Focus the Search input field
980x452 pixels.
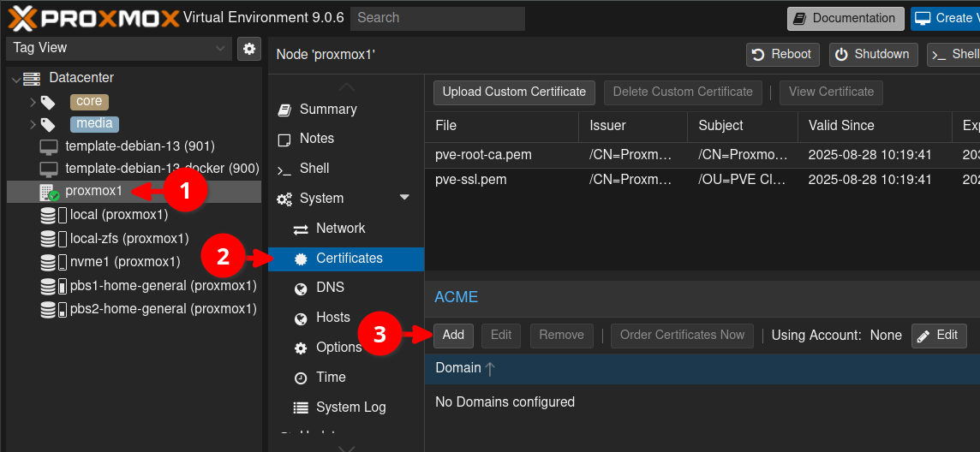point(438,18)
